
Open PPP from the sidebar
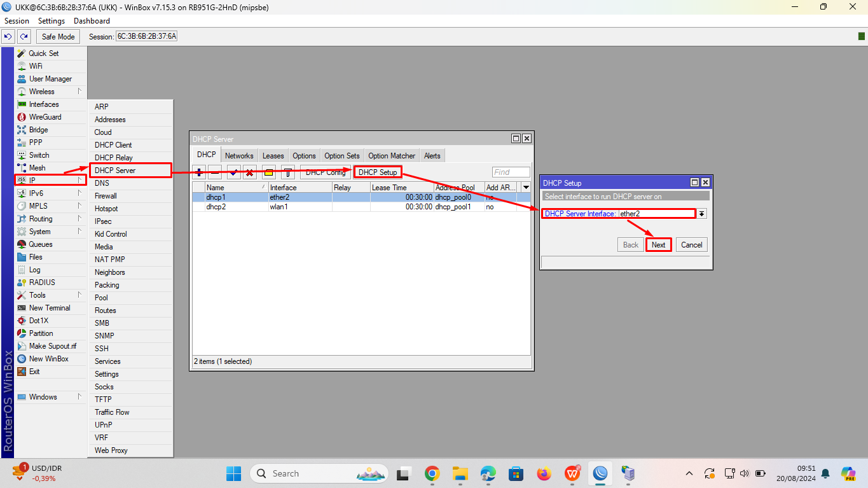coord(36,143)
